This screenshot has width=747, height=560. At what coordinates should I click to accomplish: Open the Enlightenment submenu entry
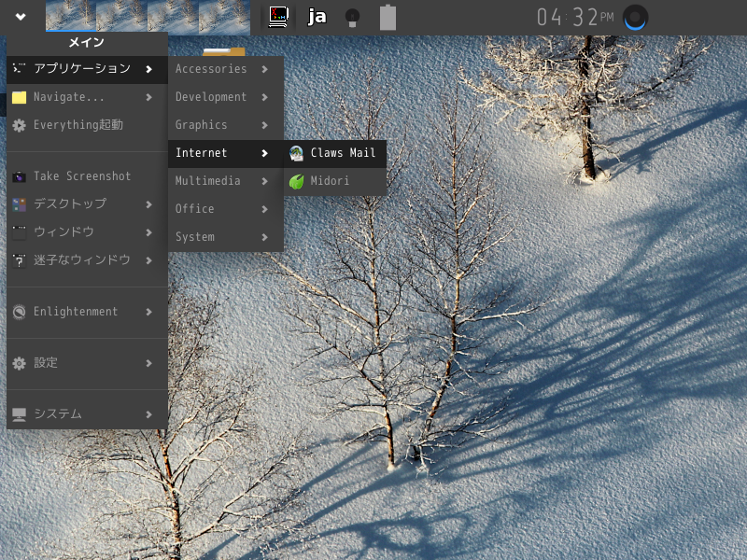[x=87, y=312]
